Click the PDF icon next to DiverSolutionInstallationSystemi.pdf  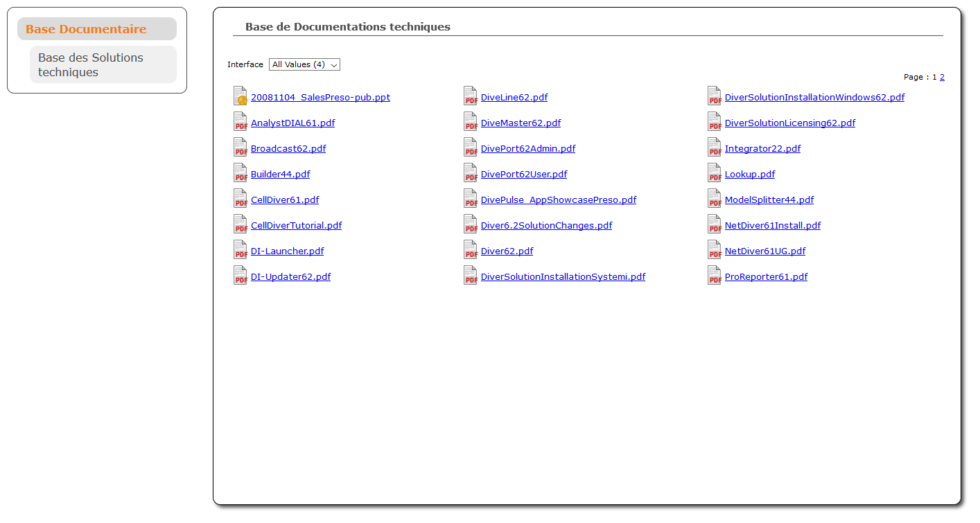(471, 275)
